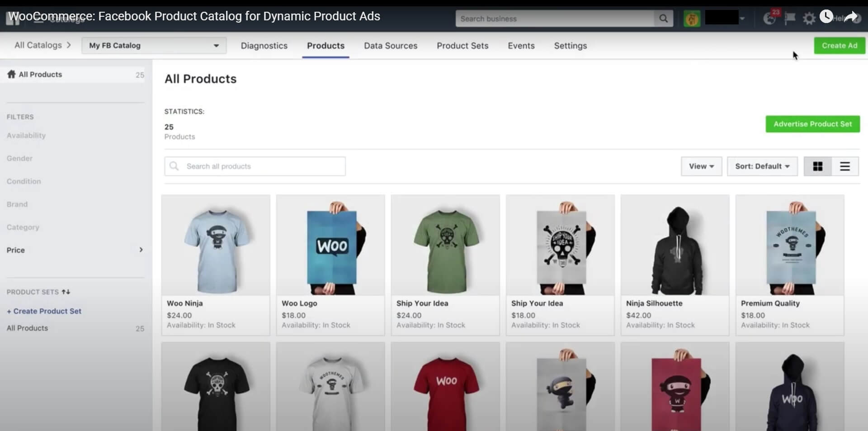Open the Ship Your Idea poster thumbnail
Image resolution: width=868 pixels, height=431 pixels.
pyautogui.click(x=560, y=246)
